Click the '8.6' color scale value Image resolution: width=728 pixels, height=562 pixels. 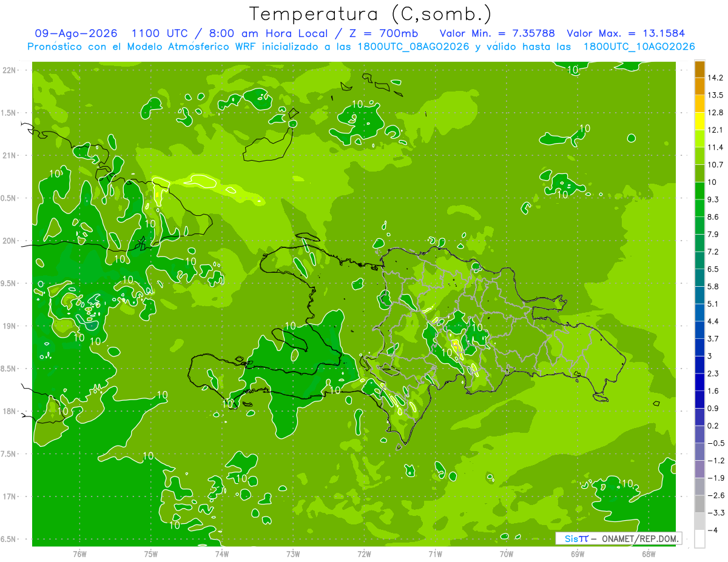(x=714, y=217)
